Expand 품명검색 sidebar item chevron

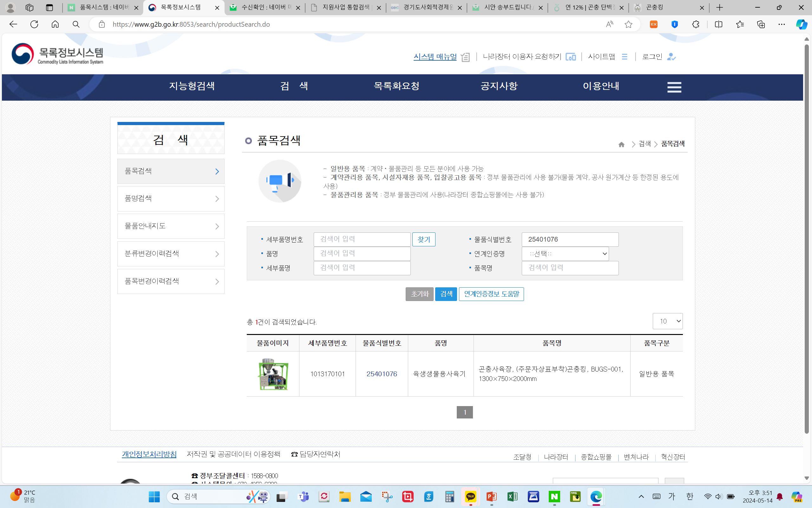[217, 199]
